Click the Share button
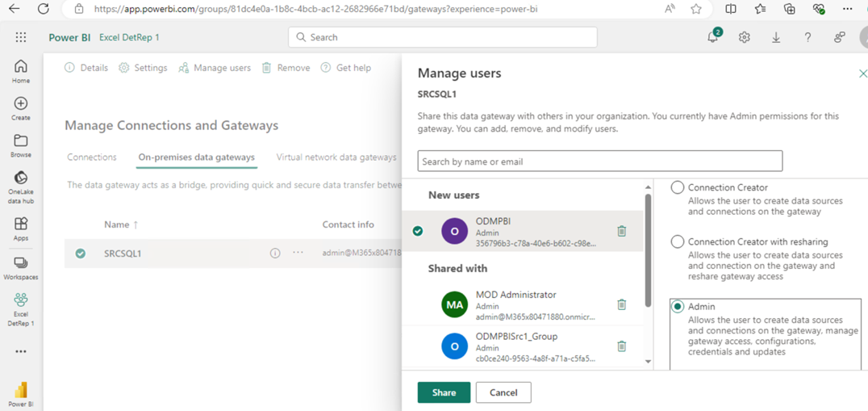The width and height of the screenshot is (868, 411). pos(444,392)
